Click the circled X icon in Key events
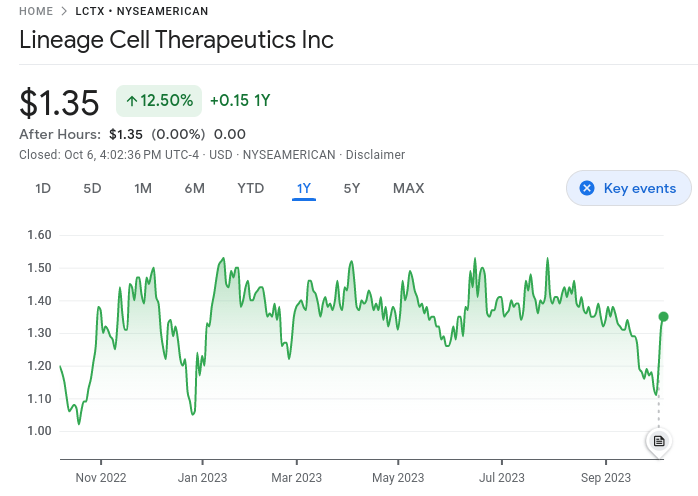Viewport: 698px width, 496px height. pyautogui.click(x=587, y=188)
